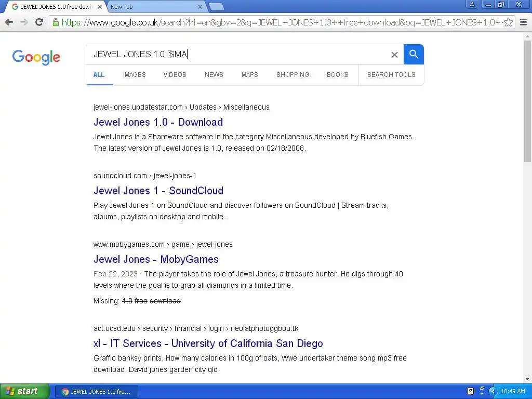Open the Jewel Jones - MobyGames link
Image resolution: width=532 pixels, height=399 pixels.
[x=156, y=259]
